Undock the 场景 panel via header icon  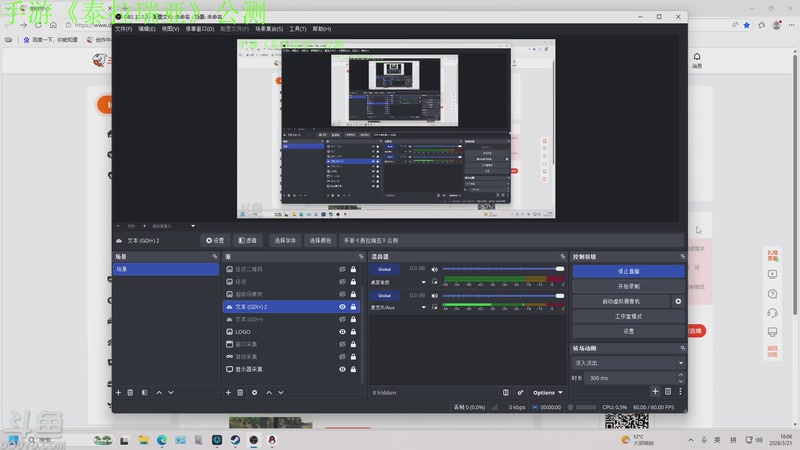(215, 257)
